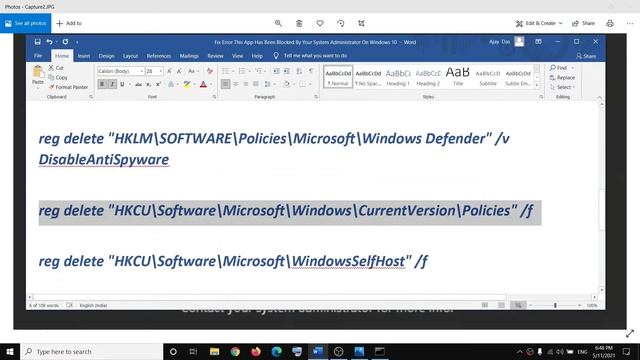
Task: Click the Replace command in Editing group
Action: coord(562,78)
